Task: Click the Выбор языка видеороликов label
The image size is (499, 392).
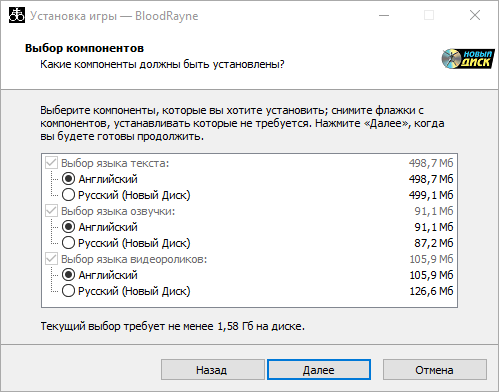Action: coord(134,259)
